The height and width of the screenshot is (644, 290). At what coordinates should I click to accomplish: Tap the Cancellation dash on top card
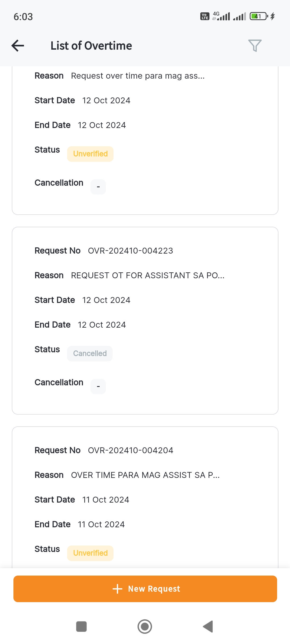pyautogui.click(x=98, y=187)
